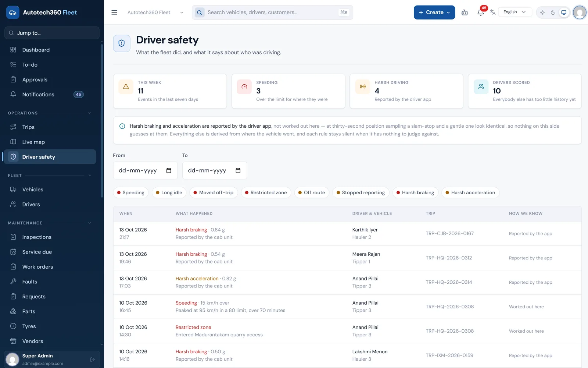
Task: Collapse the Maintenance sidebar section
Action: tap(90, 223)
